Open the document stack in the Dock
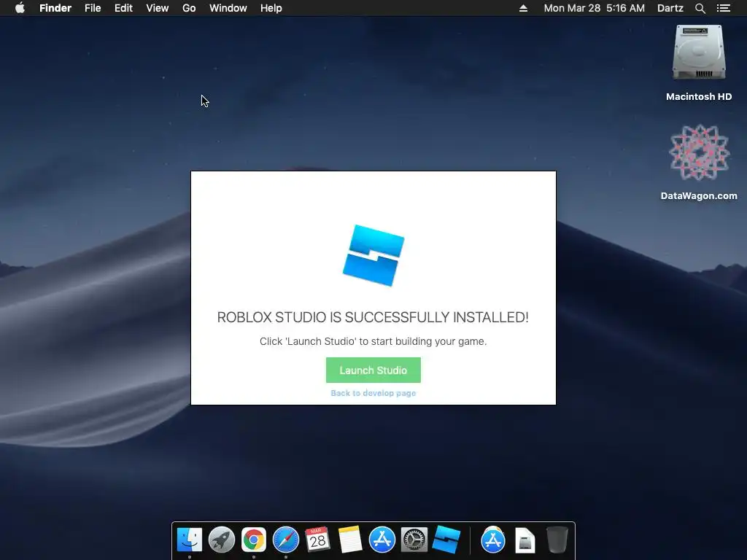This screenshot has height=560, width=747. point(525,540)
